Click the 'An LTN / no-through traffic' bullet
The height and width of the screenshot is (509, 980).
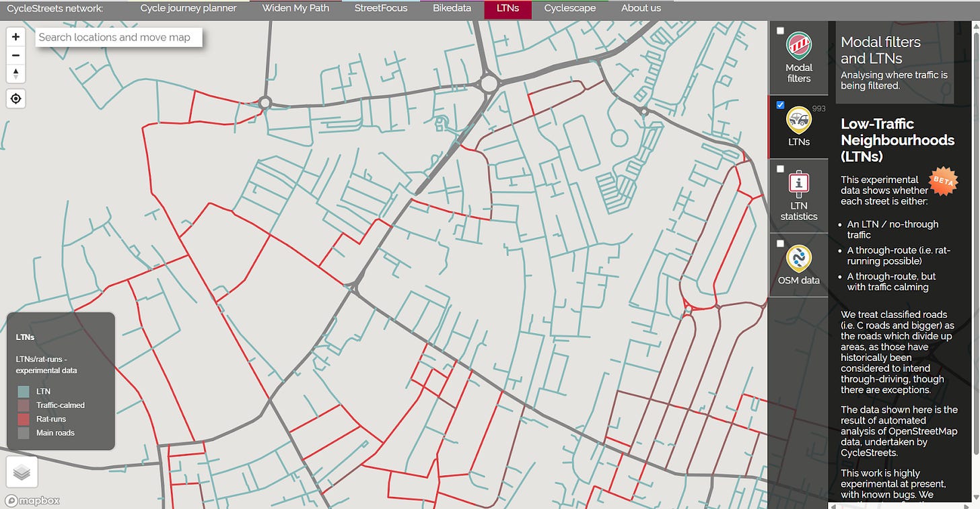click(893, 230)
